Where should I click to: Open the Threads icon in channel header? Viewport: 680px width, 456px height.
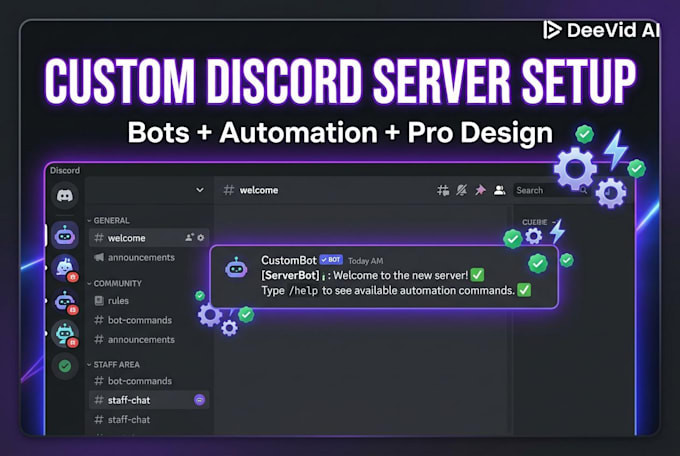pos(443,190)
